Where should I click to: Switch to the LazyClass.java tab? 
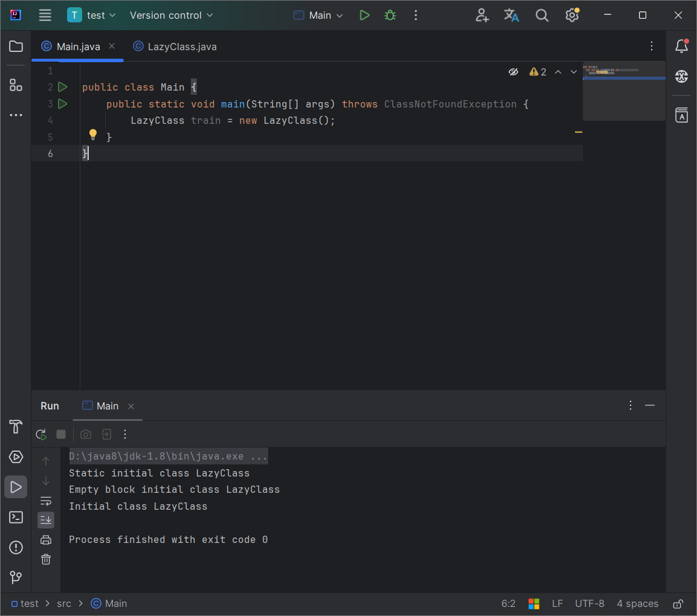(x=182, y=47)
